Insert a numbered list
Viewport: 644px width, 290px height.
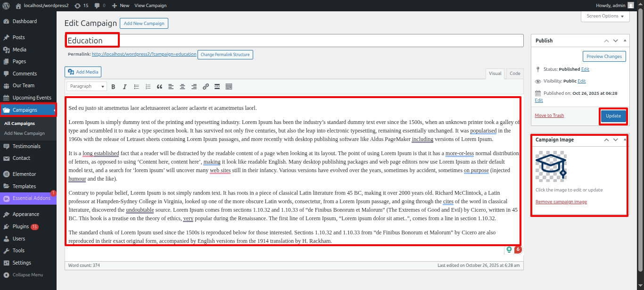(148, 87)
